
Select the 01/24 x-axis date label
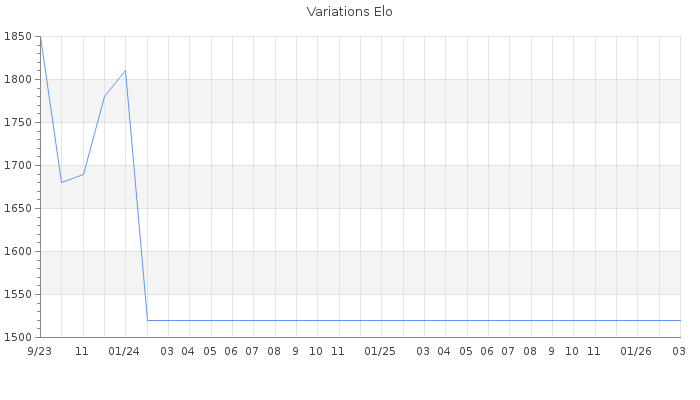click(124, 352)
